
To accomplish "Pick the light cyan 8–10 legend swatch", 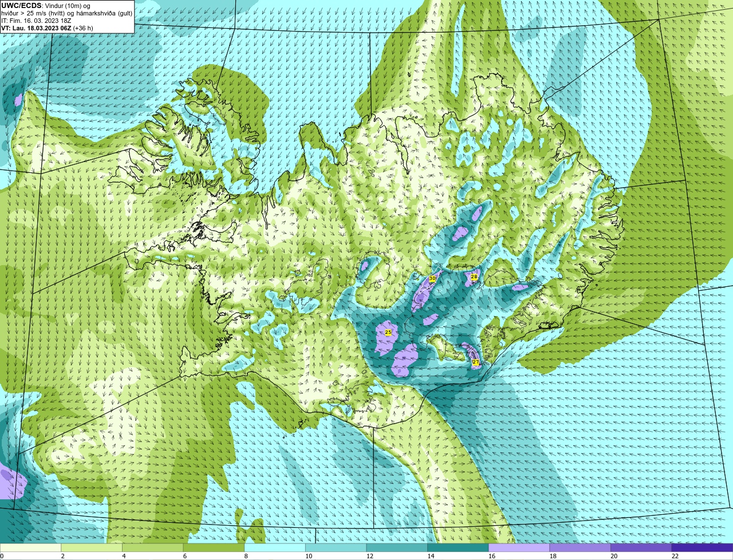I will tap(275, 547).
